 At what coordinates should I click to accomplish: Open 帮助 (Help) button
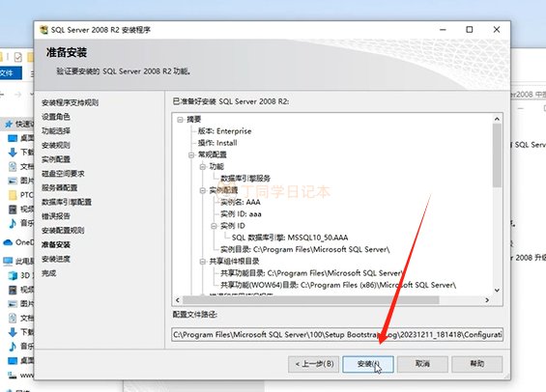click(477, 364)
